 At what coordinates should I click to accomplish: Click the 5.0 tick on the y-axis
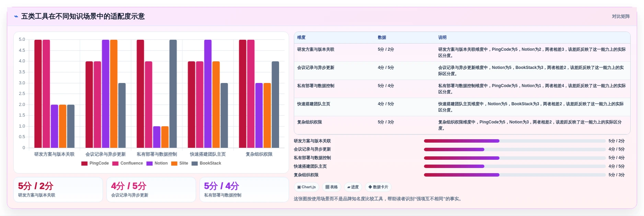point(22,39)
